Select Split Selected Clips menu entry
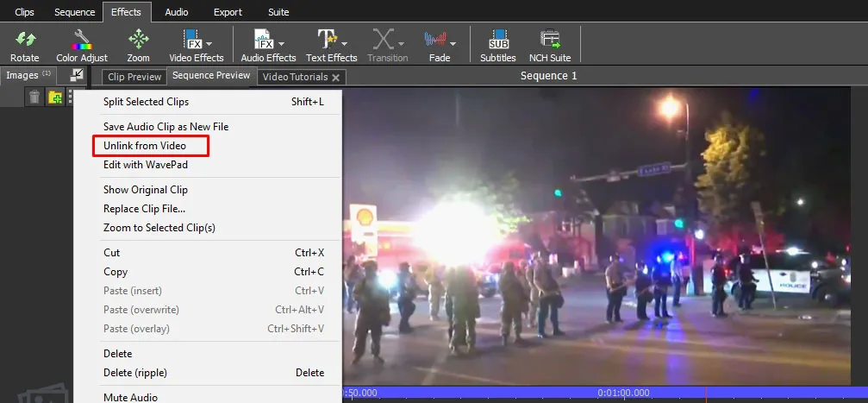Screen dimensions: 868x403 (146, 102)
